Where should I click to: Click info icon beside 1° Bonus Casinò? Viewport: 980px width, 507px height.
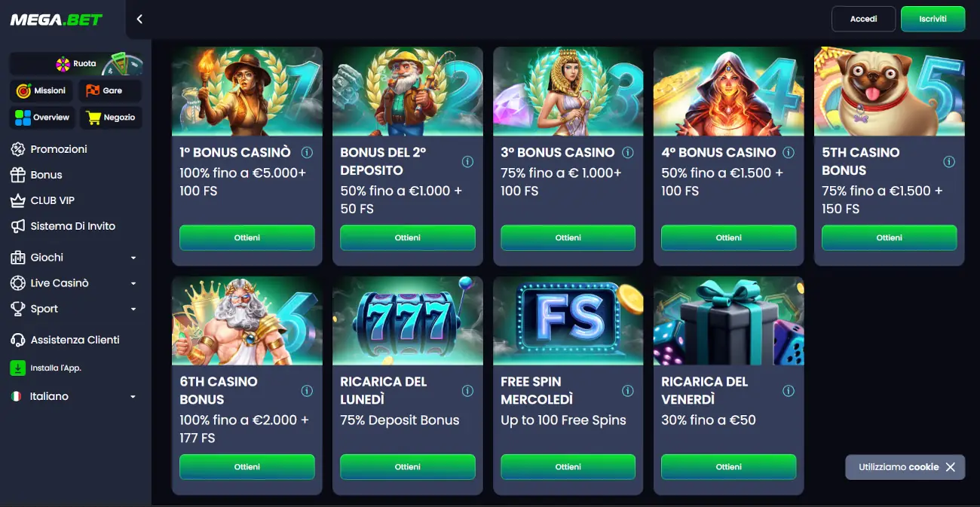point(307,152)
